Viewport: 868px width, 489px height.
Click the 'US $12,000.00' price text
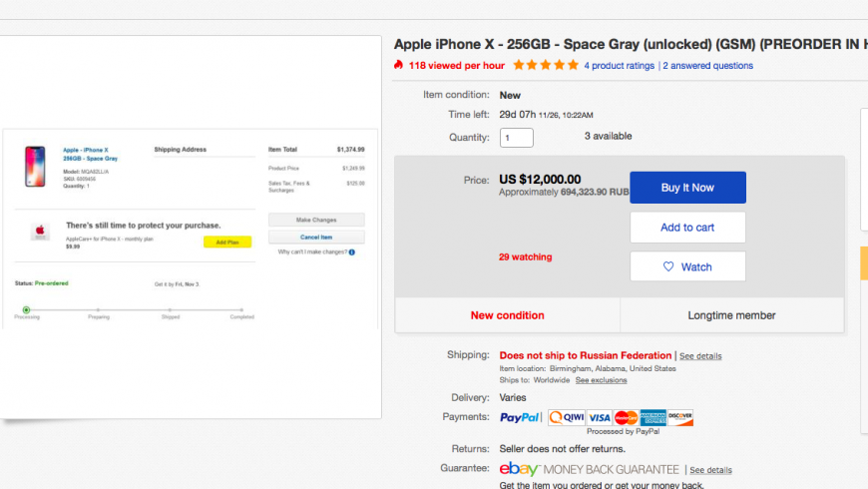pos(540,180)
